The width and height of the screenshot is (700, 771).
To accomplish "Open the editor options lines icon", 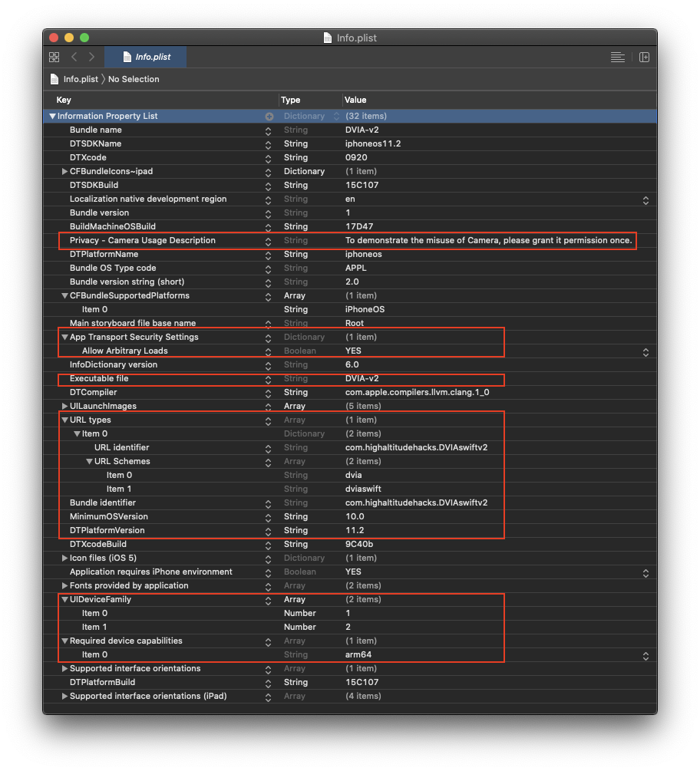I will click(x=617, y=58).
